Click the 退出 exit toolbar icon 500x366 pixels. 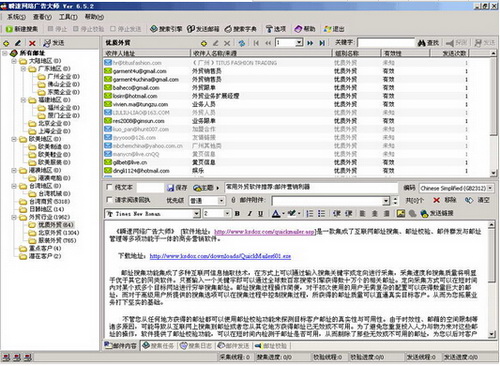pos(334,29)
